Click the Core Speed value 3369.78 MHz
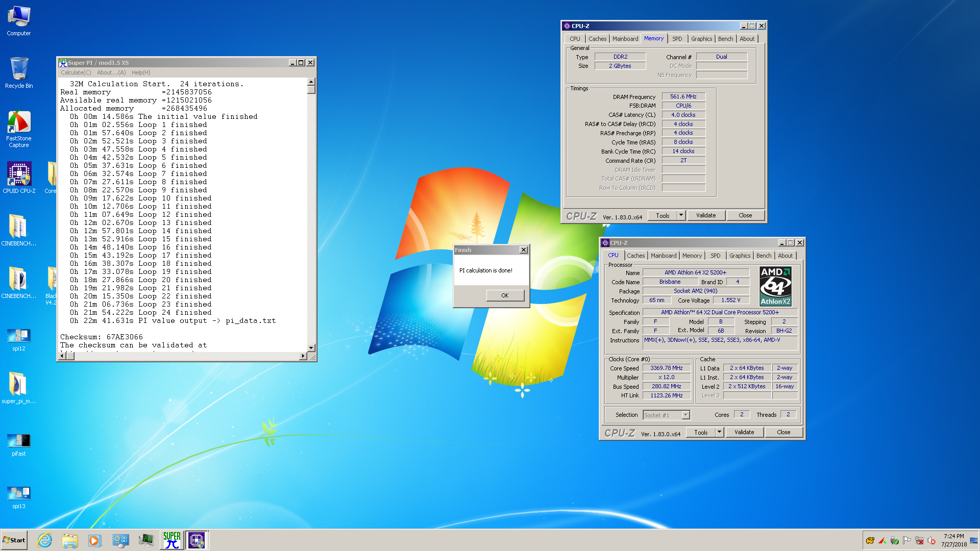Image resolution: width=980 pixels, height=551 pixels. [666, 368]
